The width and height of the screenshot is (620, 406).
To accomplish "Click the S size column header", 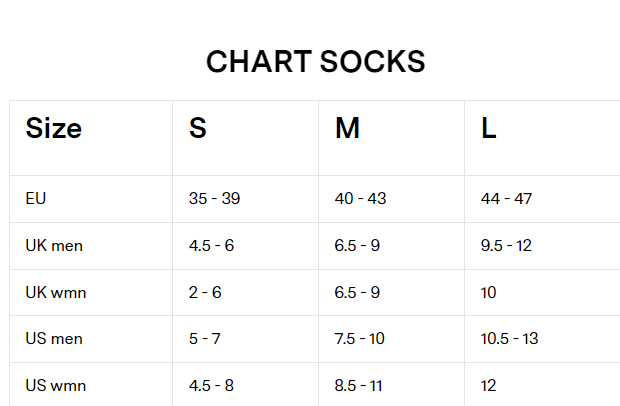I will [198, 129].
